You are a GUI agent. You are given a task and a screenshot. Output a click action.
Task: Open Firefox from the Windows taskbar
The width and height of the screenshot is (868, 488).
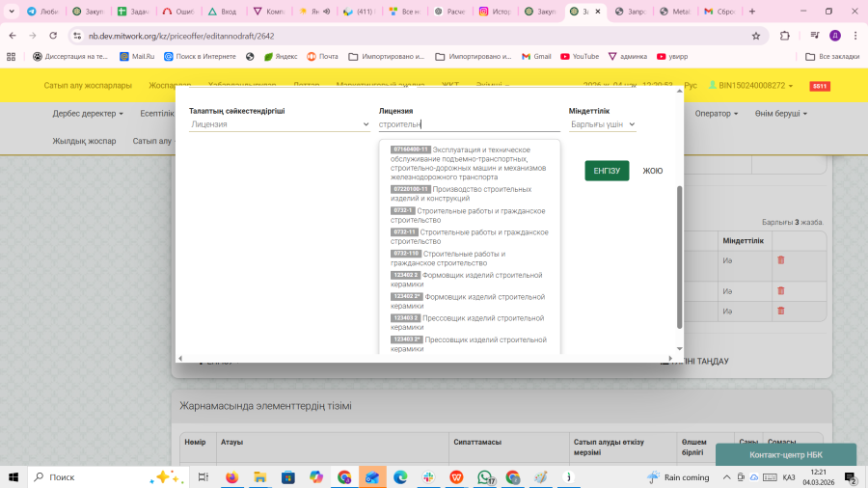tap(231, 476)
